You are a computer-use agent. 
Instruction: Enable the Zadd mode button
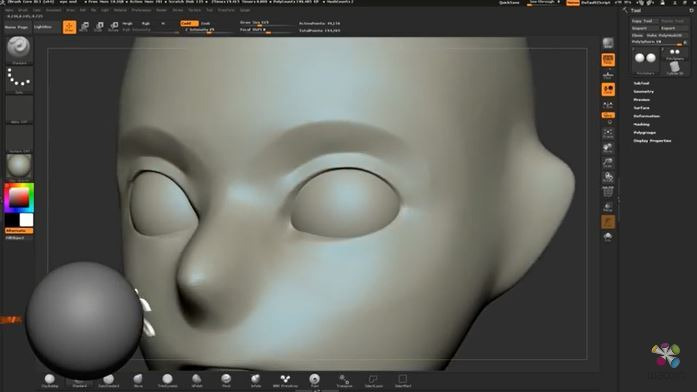click(x=188, y=23)
